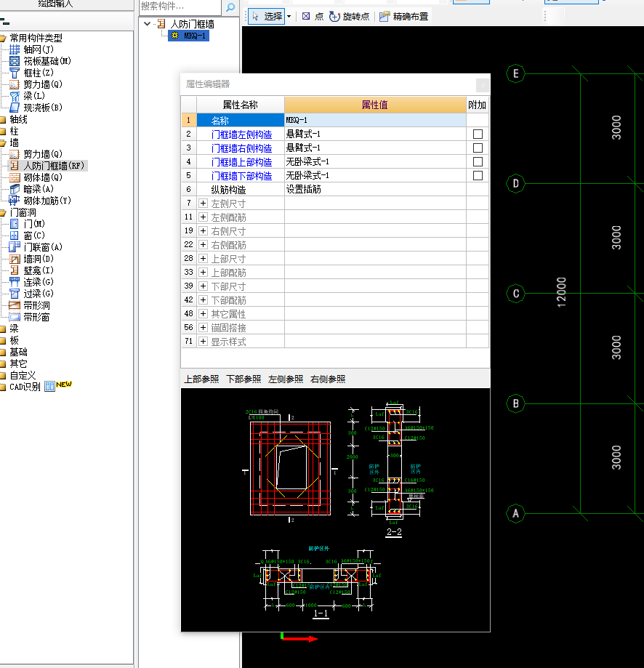Expand the 下部尺寸 property group

point(204,286)
